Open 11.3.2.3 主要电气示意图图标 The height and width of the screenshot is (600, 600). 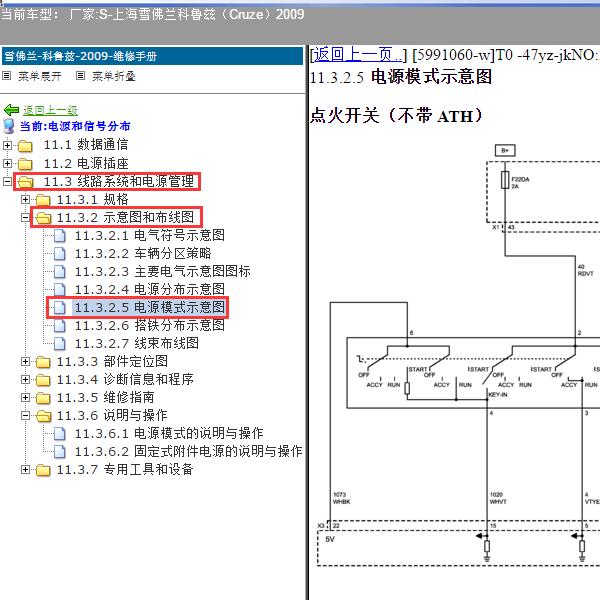(163, 271)
